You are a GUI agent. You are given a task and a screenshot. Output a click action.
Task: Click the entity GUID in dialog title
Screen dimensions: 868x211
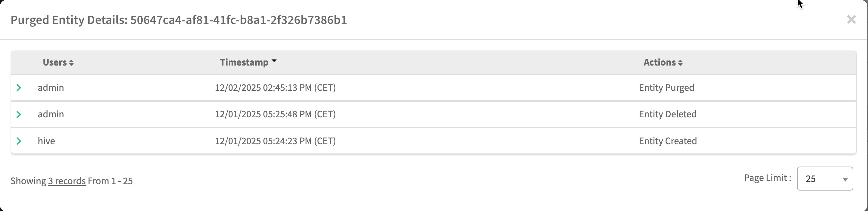pos(239,20)
